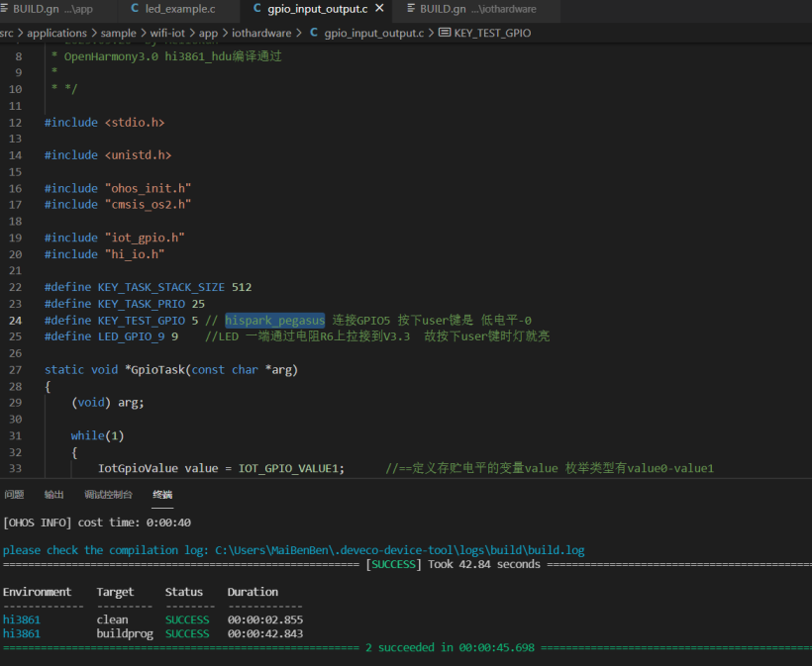
Task: Expand the 'applications' breadcrumb folder
Action: click(56, 33)
